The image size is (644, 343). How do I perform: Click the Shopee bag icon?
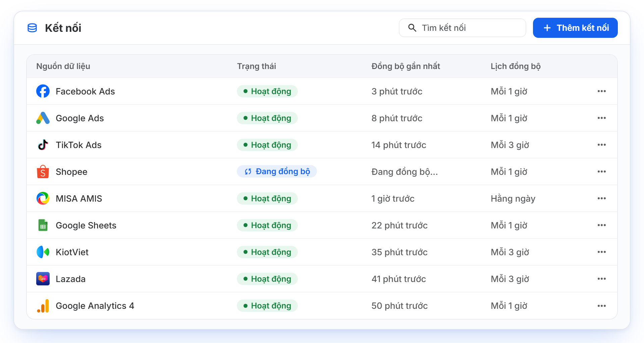tap(43, 171)
